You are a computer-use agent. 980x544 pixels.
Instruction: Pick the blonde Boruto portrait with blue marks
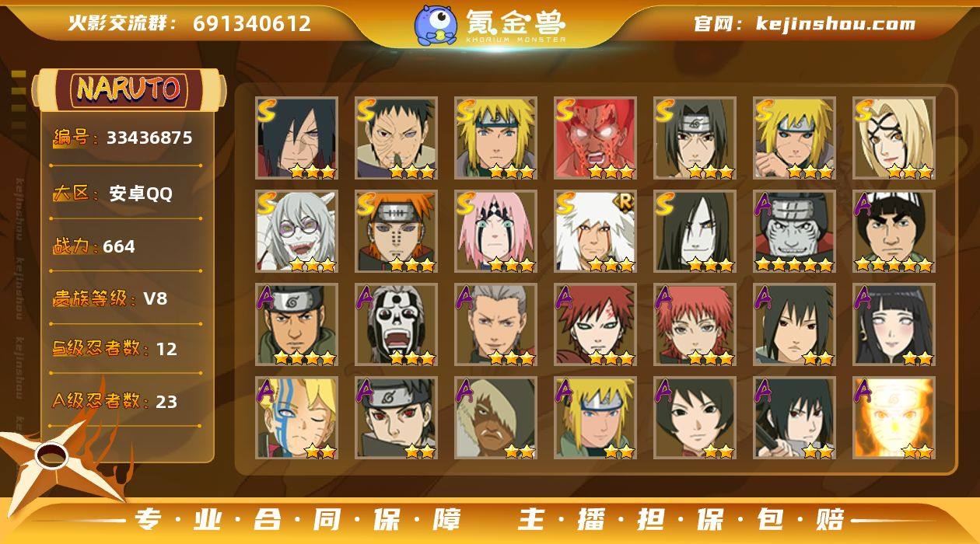296,418
